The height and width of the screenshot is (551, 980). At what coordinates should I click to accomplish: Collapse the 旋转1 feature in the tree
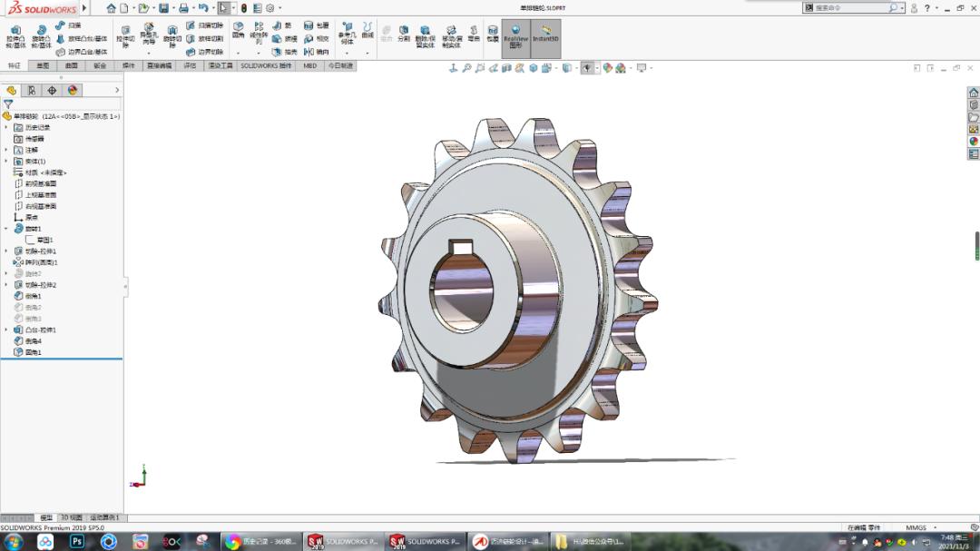click(6, 227)
